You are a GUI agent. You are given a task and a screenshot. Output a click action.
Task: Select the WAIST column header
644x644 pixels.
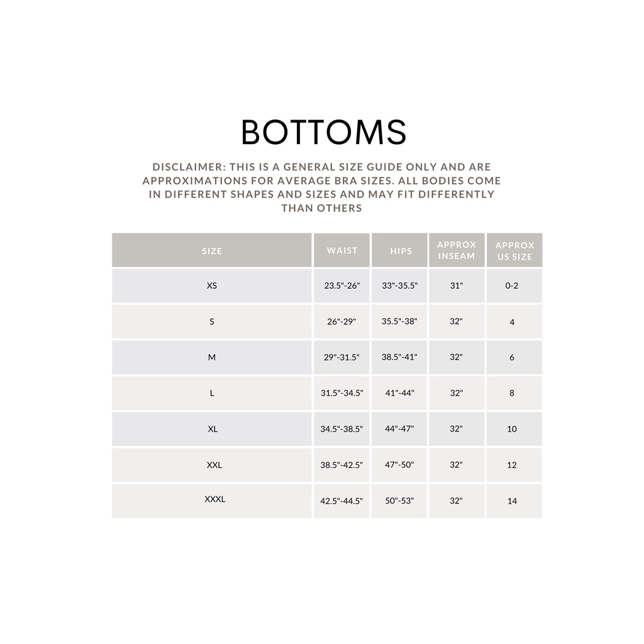(342, 250)
